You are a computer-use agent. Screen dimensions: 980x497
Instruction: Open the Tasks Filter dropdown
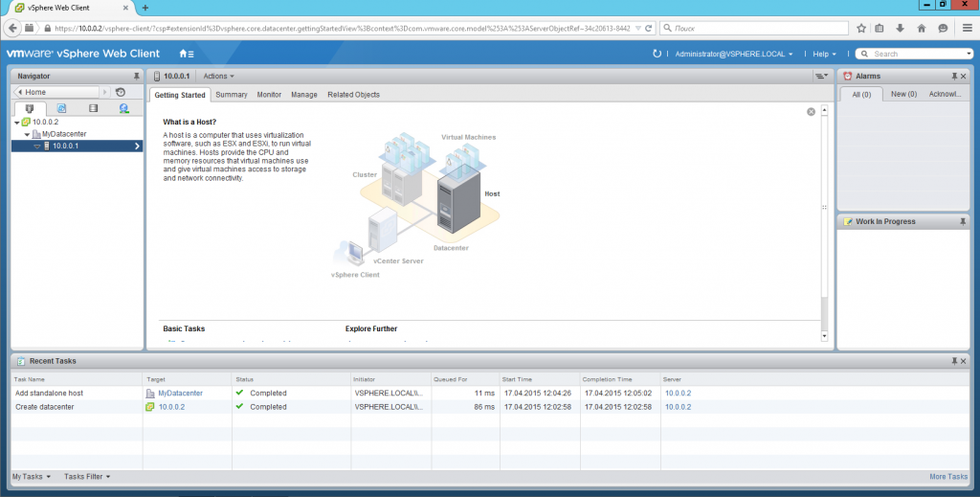87,476
